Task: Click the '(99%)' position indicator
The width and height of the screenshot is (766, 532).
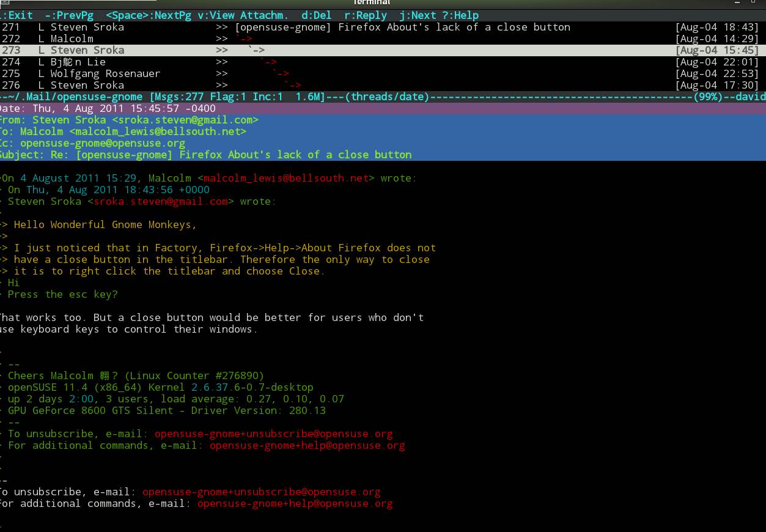Action: (708, 97)
